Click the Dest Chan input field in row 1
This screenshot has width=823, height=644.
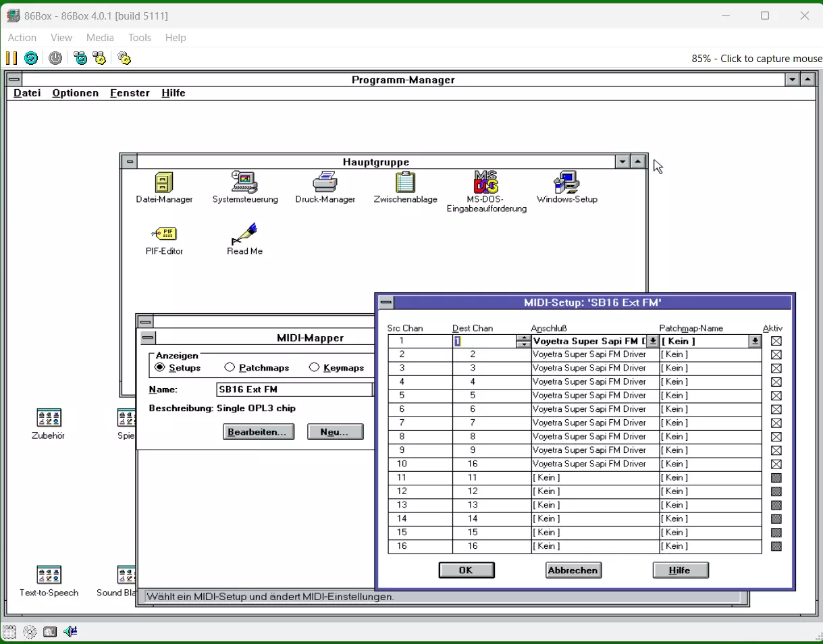point(485,342)
